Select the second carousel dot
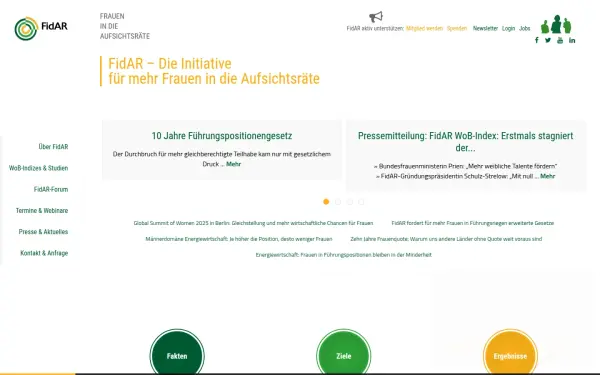 point(338,202)
